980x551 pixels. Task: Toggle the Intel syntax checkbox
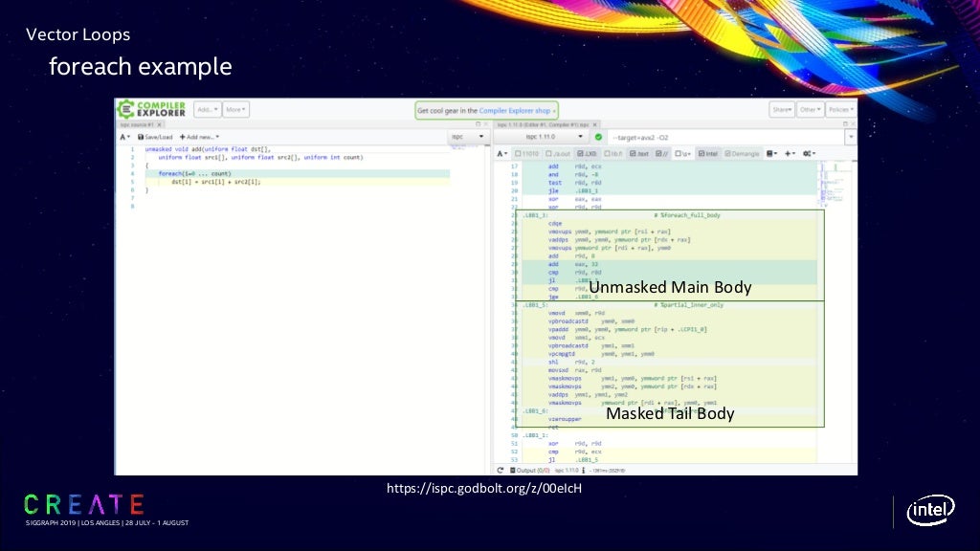click(x=711, y=153)
